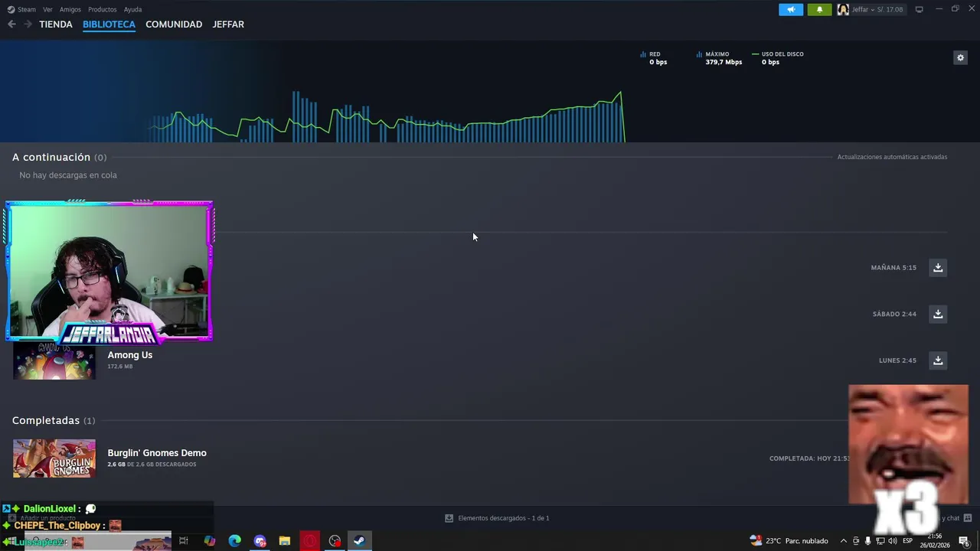Image resolution: width=980 pixels, height=551 pixels.
Task: Open the network tray icon
Action: 880,541
